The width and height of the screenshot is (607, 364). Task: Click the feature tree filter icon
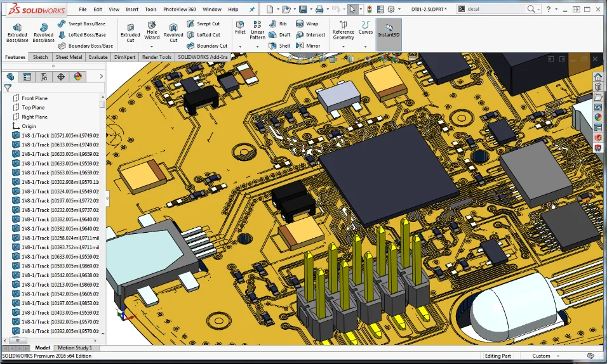click(x=8, y=88)
